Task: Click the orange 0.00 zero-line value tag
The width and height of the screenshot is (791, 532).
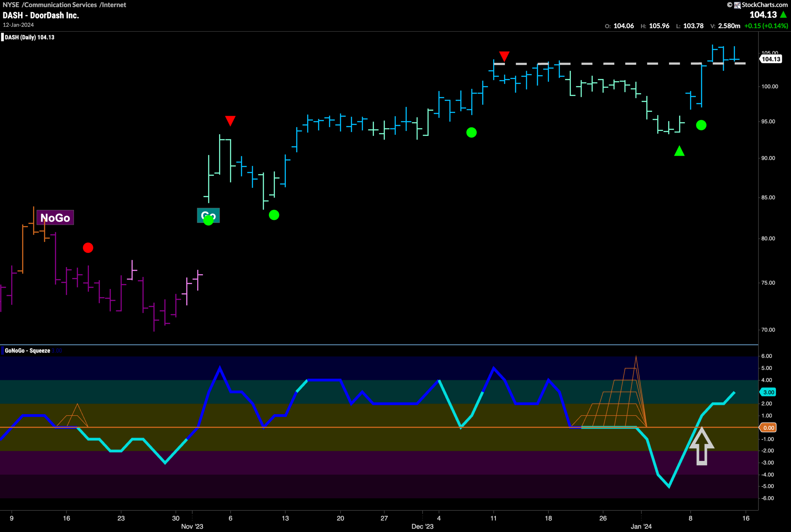Action: (768, 428)
